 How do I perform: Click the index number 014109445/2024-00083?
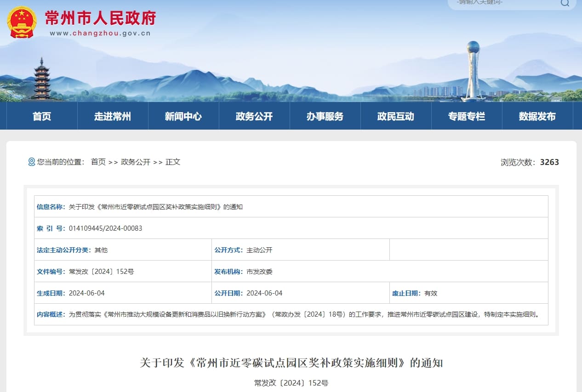(105, 228)
